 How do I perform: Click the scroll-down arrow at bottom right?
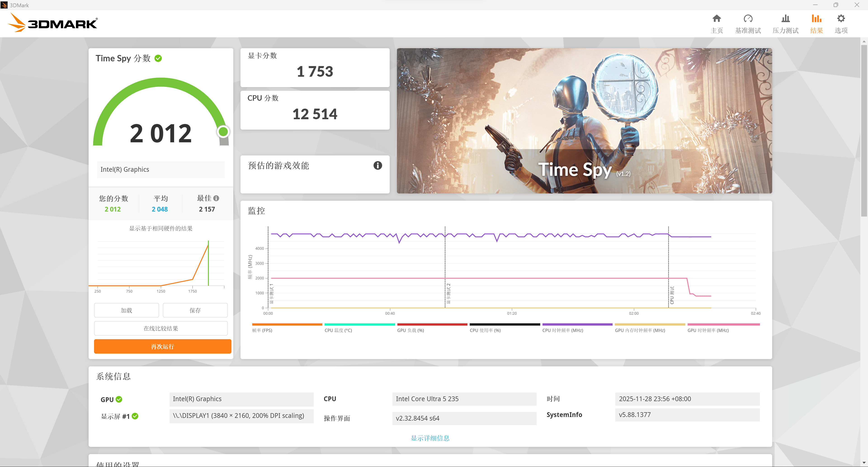(x=864, y=463)
